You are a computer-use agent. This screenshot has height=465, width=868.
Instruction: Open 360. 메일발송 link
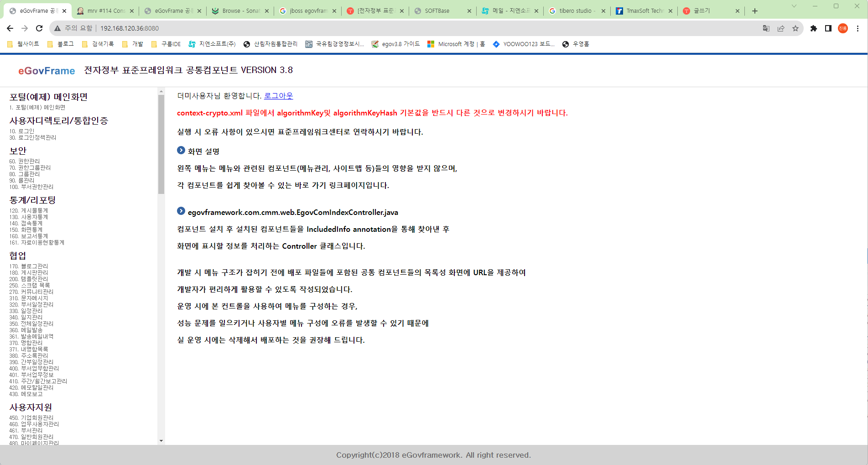(26, 330)
